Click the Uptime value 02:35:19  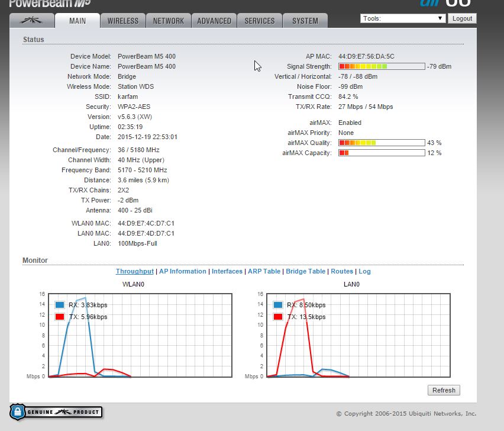(x=130, y=127)
